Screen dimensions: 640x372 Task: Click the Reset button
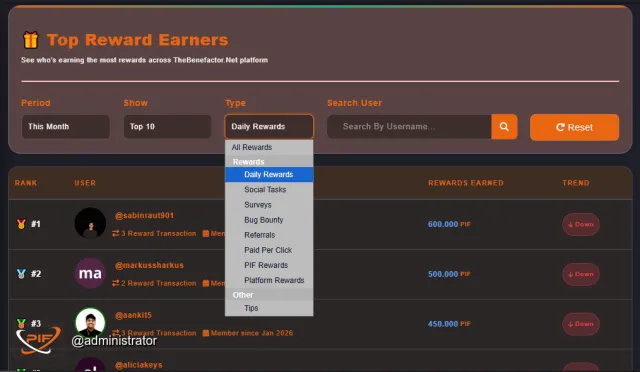click(x=574, y=127)
